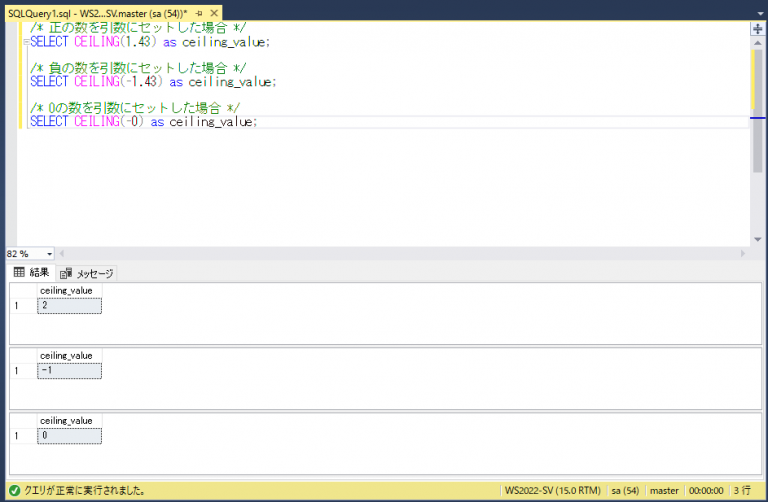Screen dimensions: 768x502
Task: Click the WS2022-SV (15.0 RTM) status entry
Action: coord(552,490)
